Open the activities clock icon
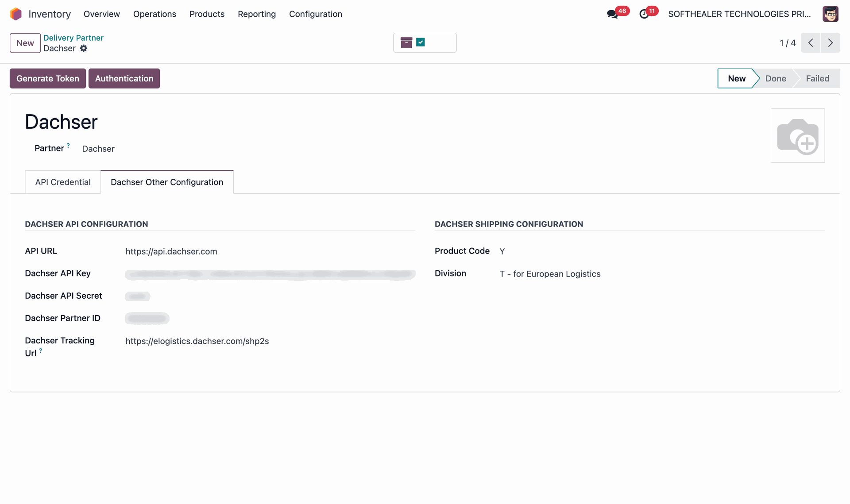The image size is (850, 504). pyautogui.click(x=644, y=14)
